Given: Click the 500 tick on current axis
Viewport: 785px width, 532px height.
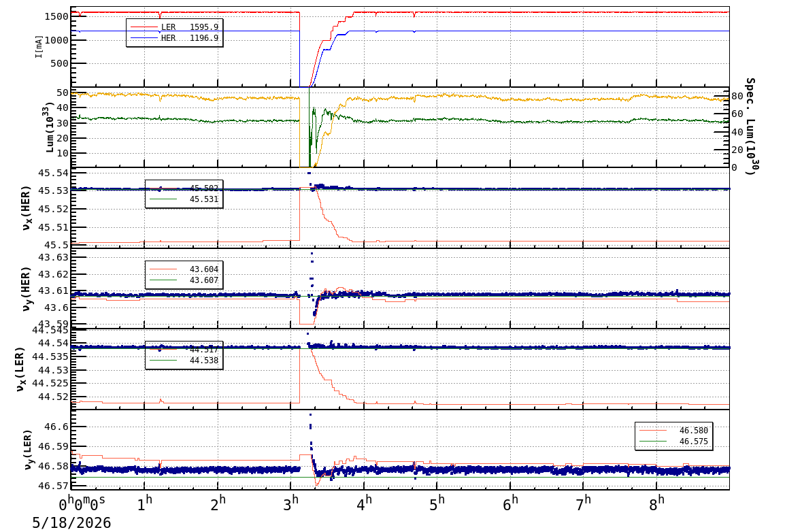Looking at the screenshot, I should 59,63.
